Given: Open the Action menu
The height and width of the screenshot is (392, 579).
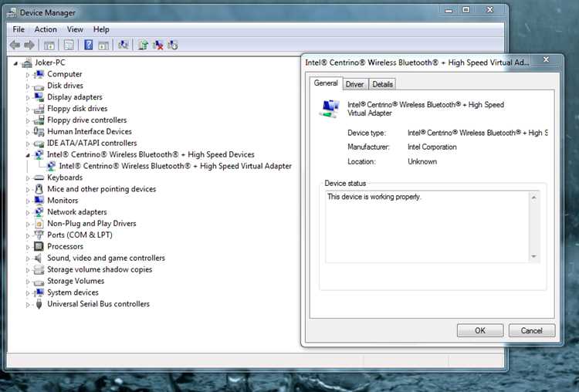Looking at the screenshot, I should [46, 29].
